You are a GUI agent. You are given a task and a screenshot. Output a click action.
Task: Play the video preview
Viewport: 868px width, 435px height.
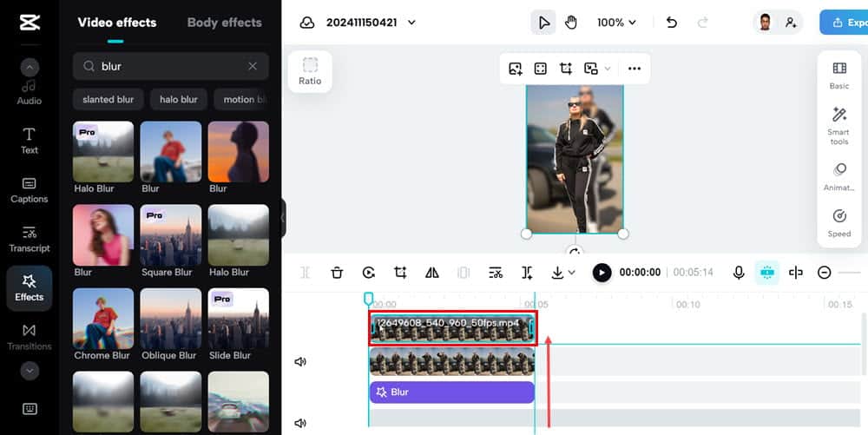coord(602,273)
